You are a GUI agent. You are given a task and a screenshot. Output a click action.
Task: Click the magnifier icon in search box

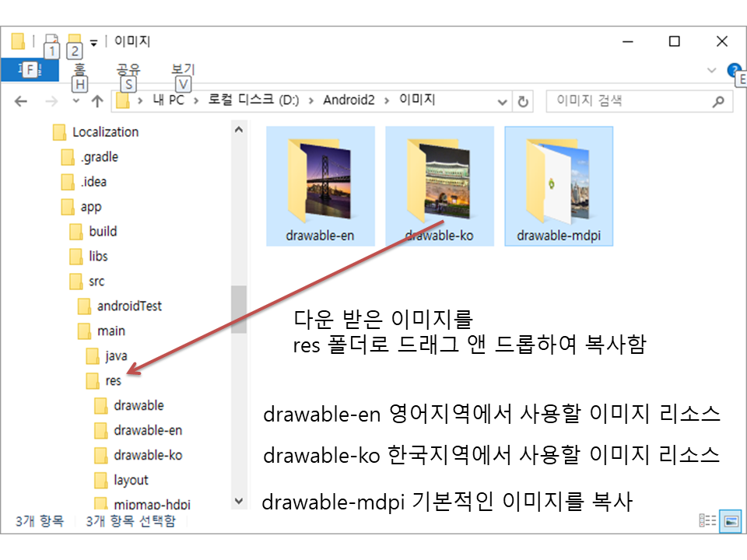[717, 101]
